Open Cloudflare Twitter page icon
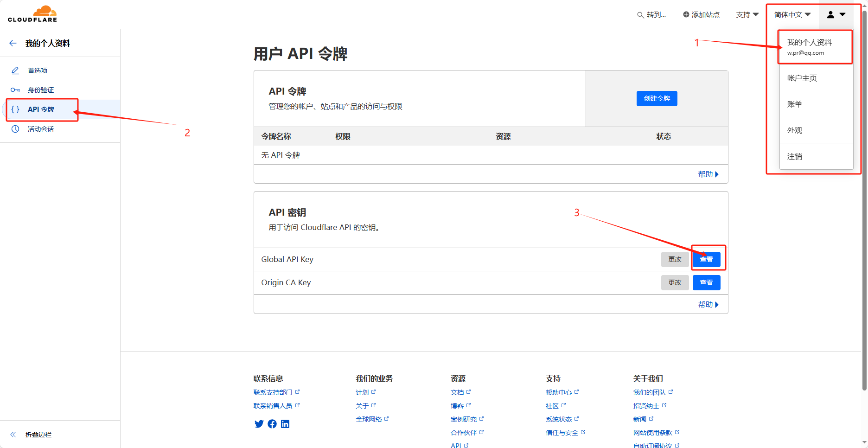 (259, 424)
